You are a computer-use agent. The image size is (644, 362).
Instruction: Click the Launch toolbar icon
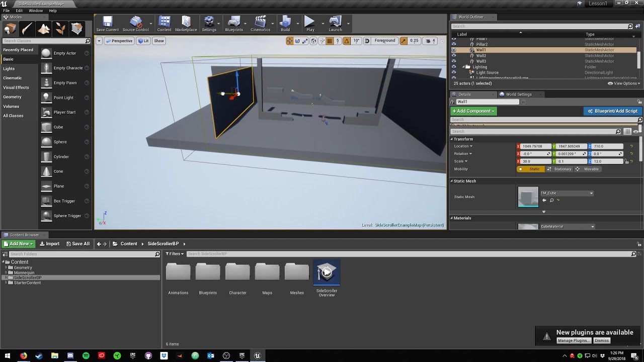click(335, 24)
